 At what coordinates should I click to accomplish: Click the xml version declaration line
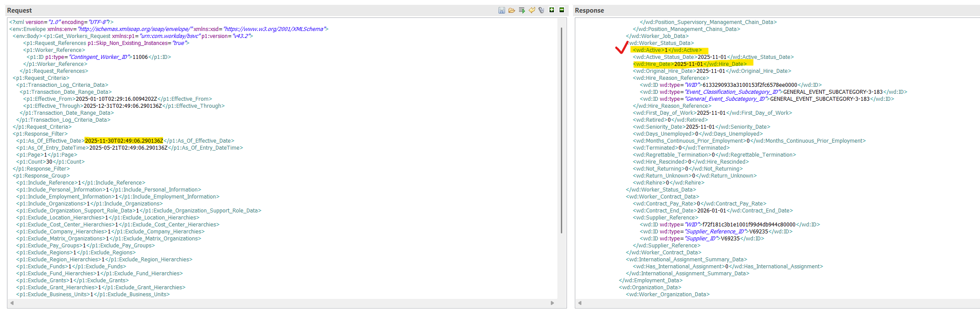(61, 22)
